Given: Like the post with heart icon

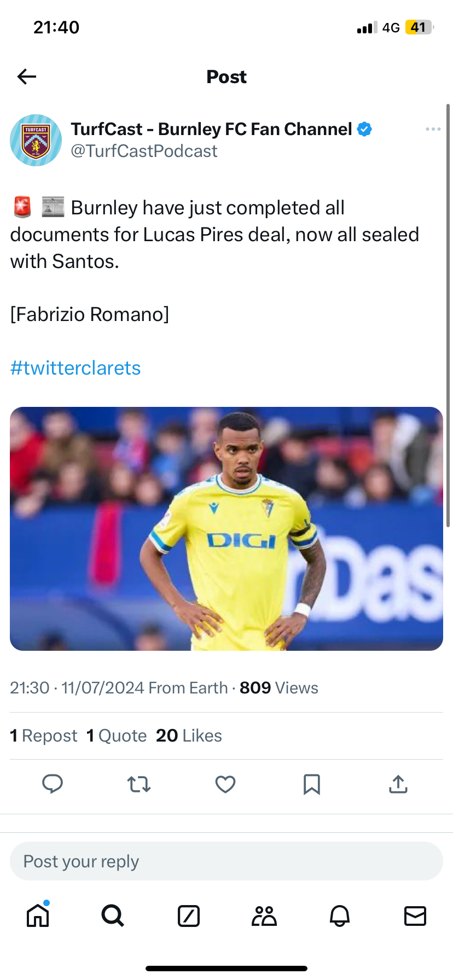Looking at the screenshot, I should point(225,784).
